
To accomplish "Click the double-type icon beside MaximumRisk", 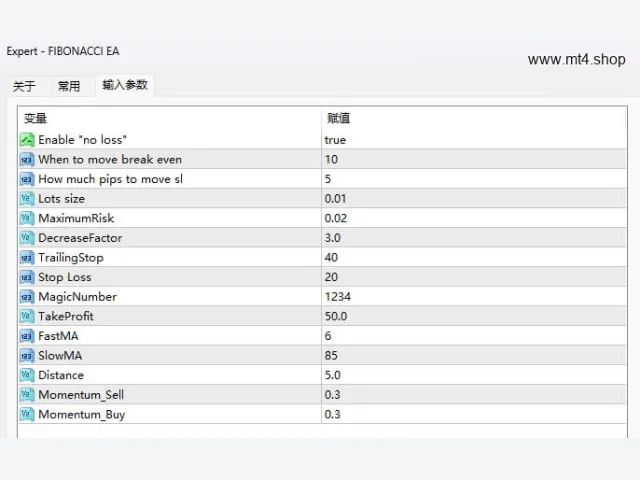I will click(27, 218).
